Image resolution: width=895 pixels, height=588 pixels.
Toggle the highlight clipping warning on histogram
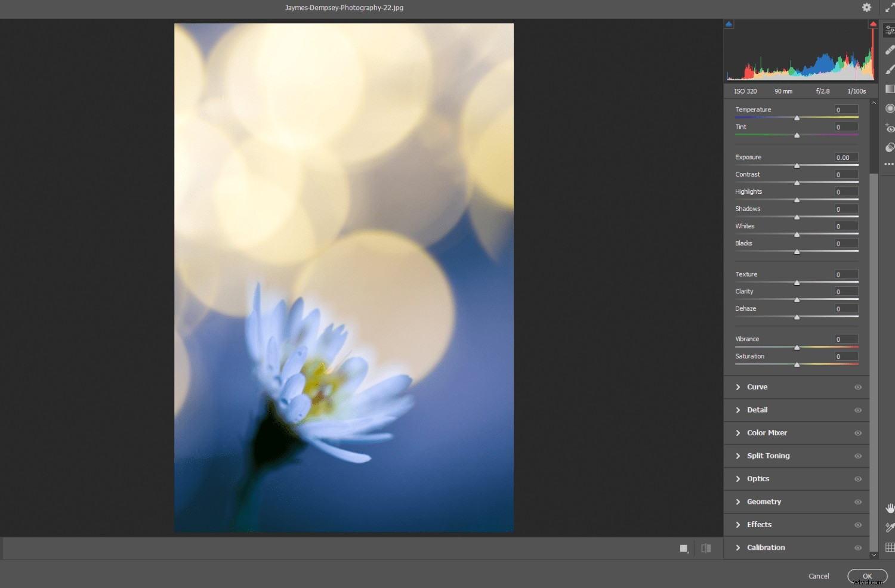pos(873,23)
